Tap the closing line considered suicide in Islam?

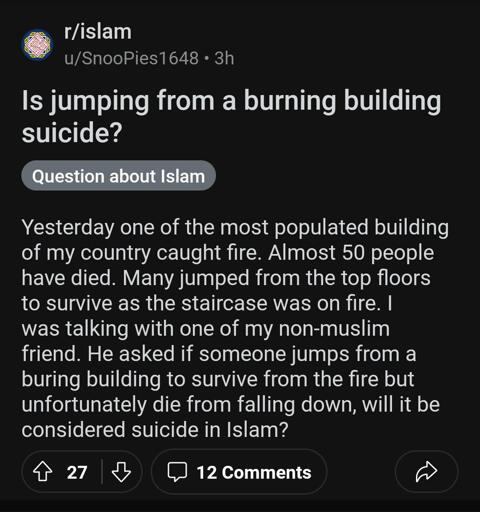[155, 430]
